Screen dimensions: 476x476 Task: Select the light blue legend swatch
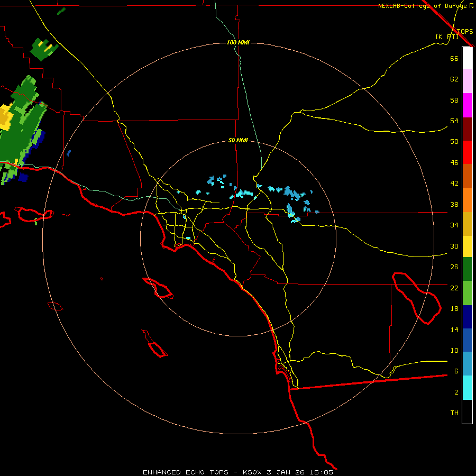click(467, 364)
